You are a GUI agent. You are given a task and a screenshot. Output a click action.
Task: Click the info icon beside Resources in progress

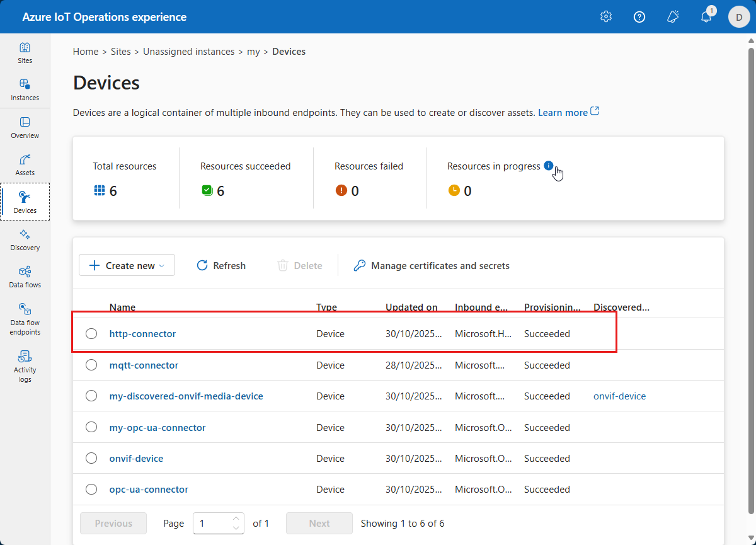pos(548,166)
